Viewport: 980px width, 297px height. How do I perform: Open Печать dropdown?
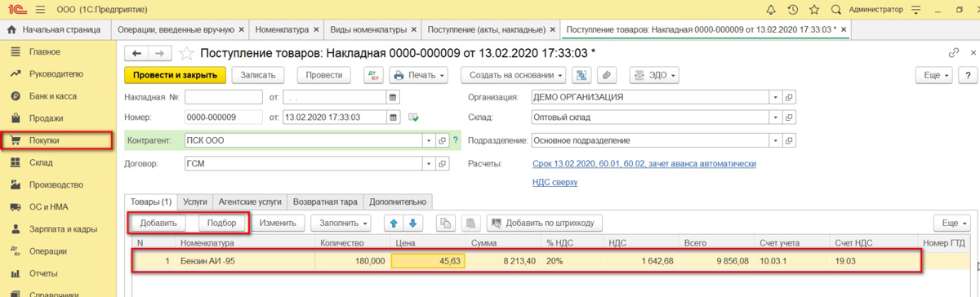418,75
